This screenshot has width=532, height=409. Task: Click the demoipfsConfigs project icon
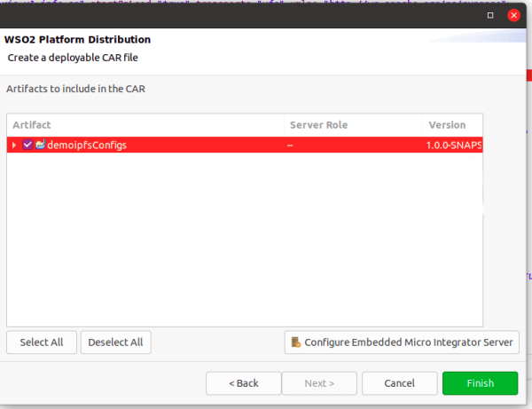click(40, 145)
